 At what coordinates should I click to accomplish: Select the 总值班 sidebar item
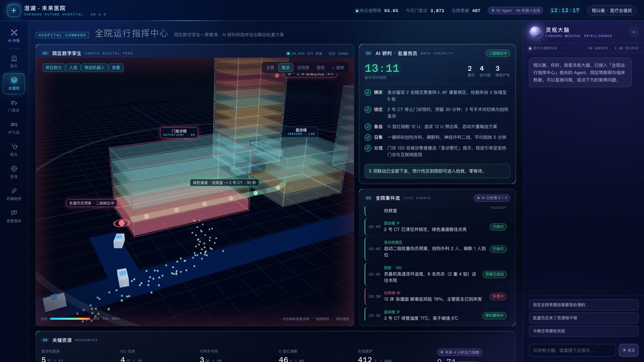pos(14,83)
